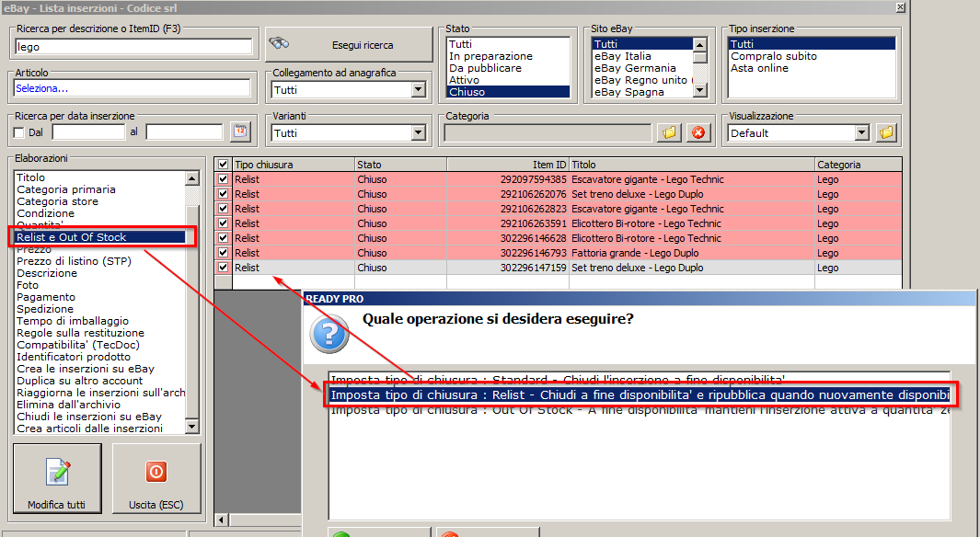Select eBay Italia site
The width and height of the screenshot is (980, 537).
click(x=642, y=56)
